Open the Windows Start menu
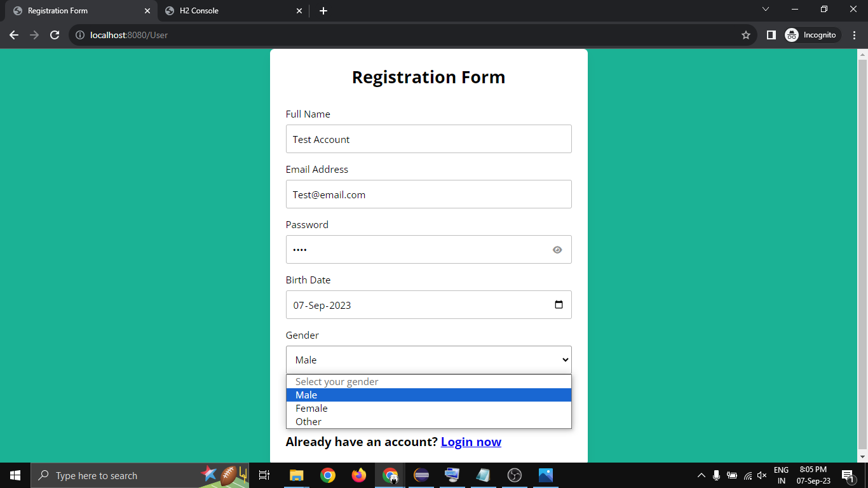 click(15, 475)
